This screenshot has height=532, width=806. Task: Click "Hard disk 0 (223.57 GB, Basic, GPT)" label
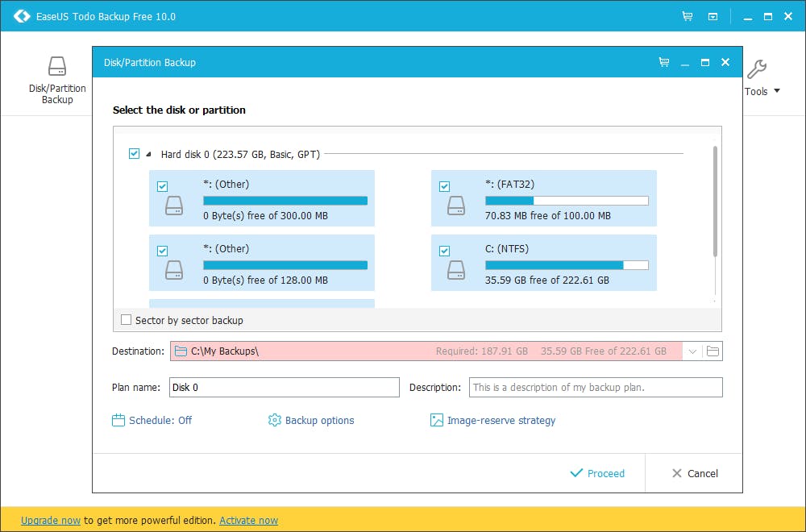[240, 154]
